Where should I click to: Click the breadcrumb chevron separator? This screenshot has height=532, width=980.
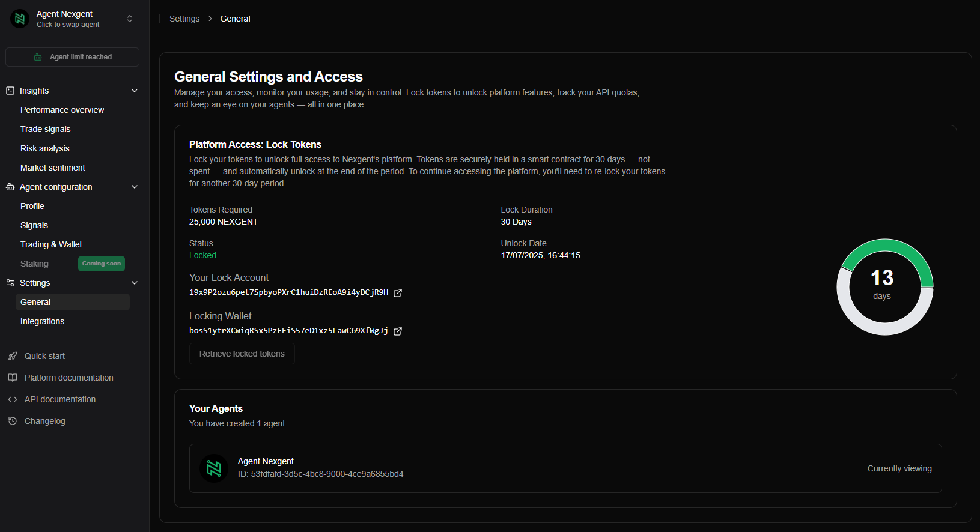(210, 19)
